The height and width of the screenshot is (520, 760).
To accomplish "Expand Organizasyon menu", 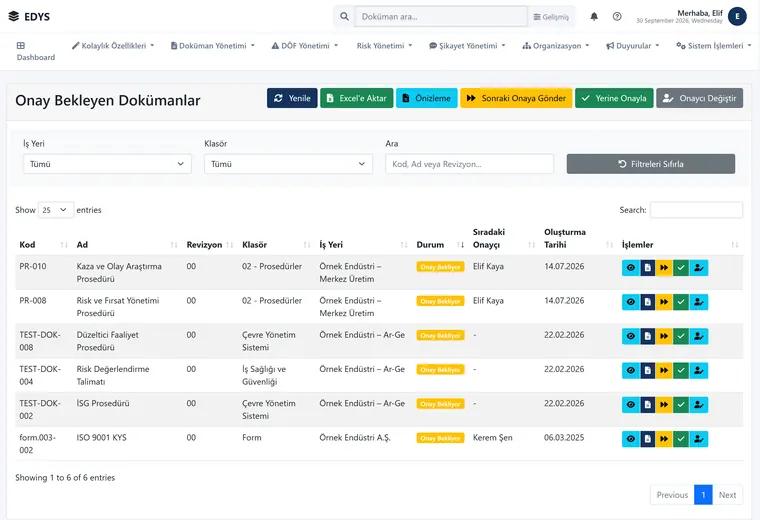I will tap(556, 46).
